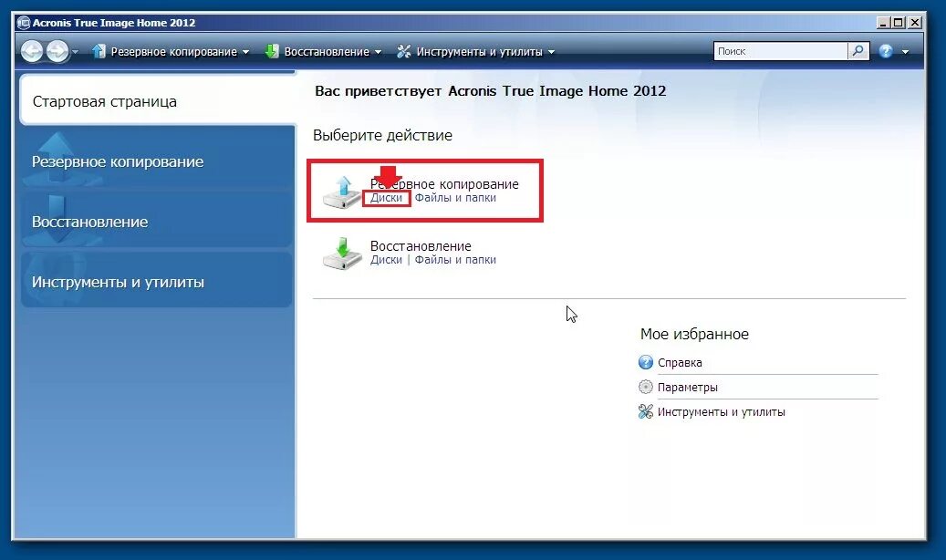Click the recovery disk icon with green arrow
Image resolution: width=946 pixels, height=560 pixels.
point(343,254)
